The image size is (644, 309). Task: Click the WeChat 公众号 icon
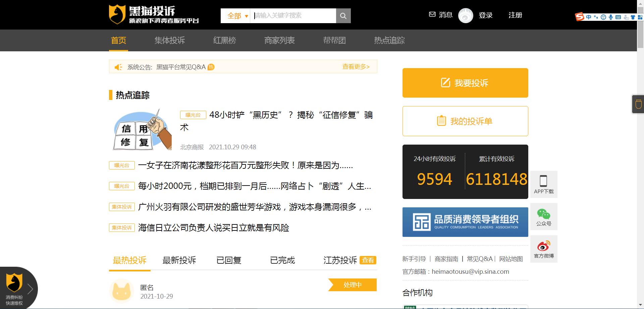point(544,214)
